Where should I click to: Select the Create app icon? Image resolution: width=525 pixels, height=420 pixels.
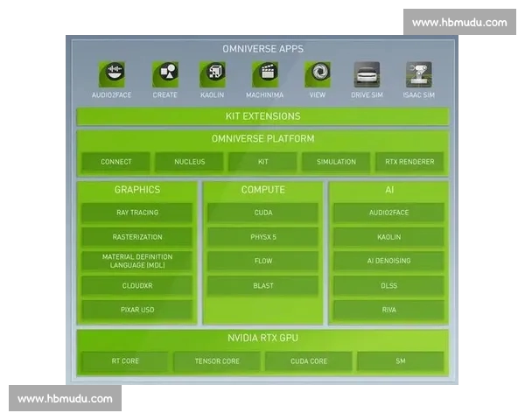pyautogui.click(x=164, y=74)
